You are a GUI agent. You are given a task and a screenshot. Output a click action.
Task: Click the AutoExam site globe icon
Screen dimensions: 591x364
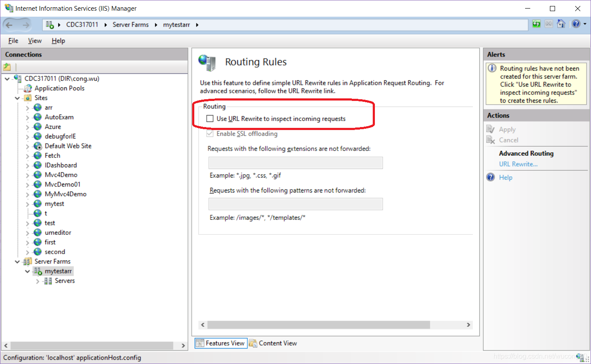[x=38, y=117]
